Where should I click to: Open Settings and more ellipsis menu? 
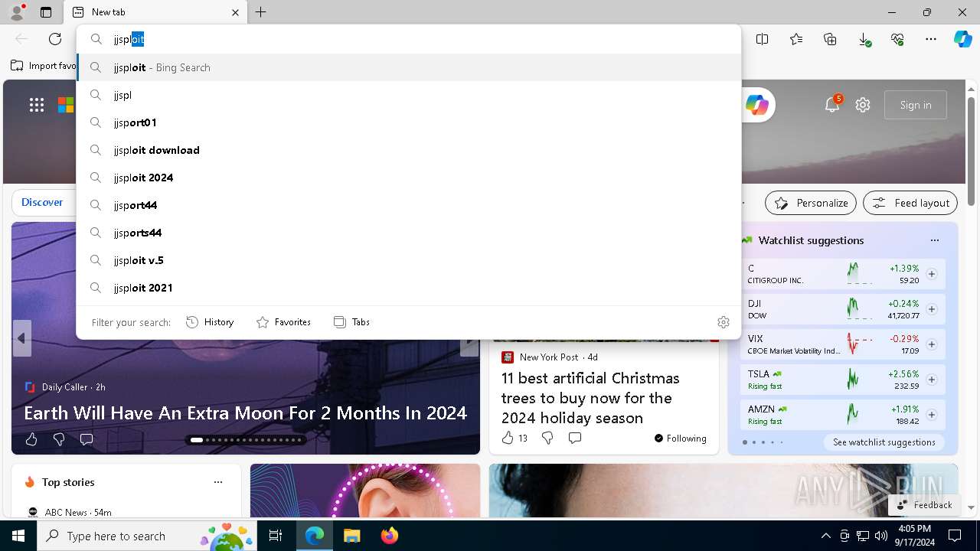931,39
